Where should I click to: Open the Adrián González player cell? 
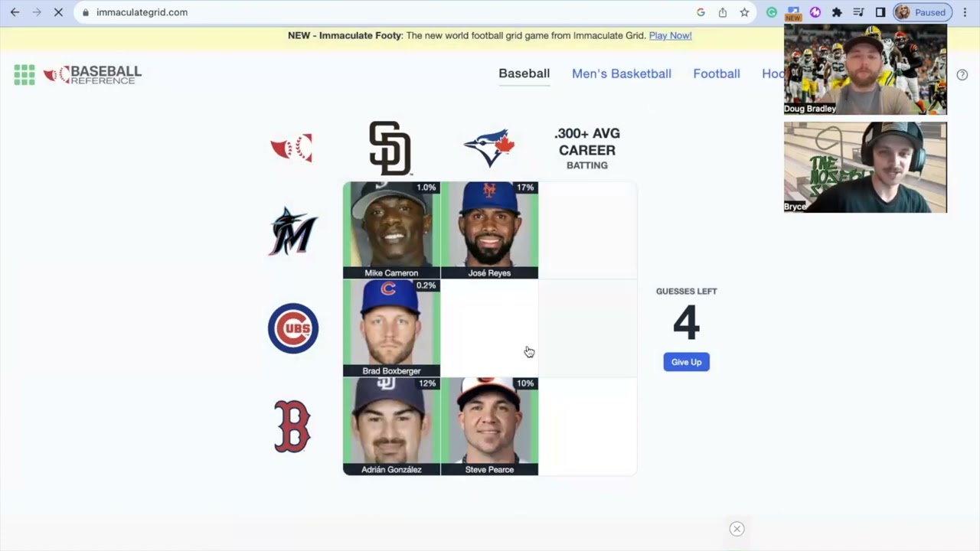click(391, 426)
